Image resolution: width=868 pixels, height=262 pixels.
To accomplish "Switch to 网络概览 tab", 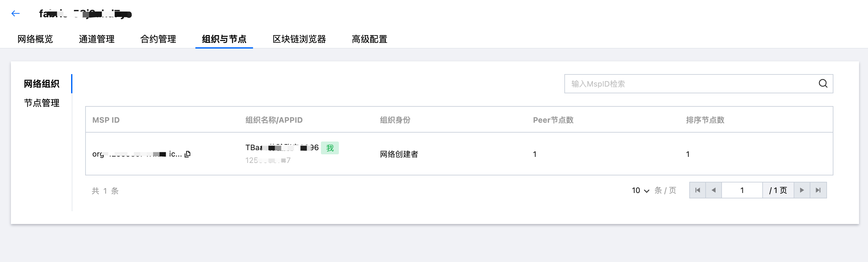I will [35, 39].
